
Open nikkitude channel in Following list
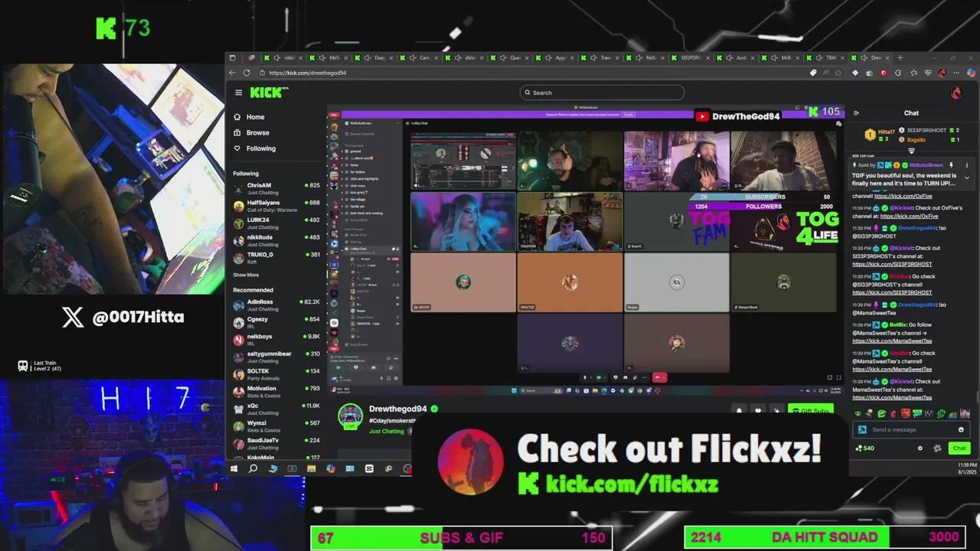pyautogui.click(x=276, y=241)
